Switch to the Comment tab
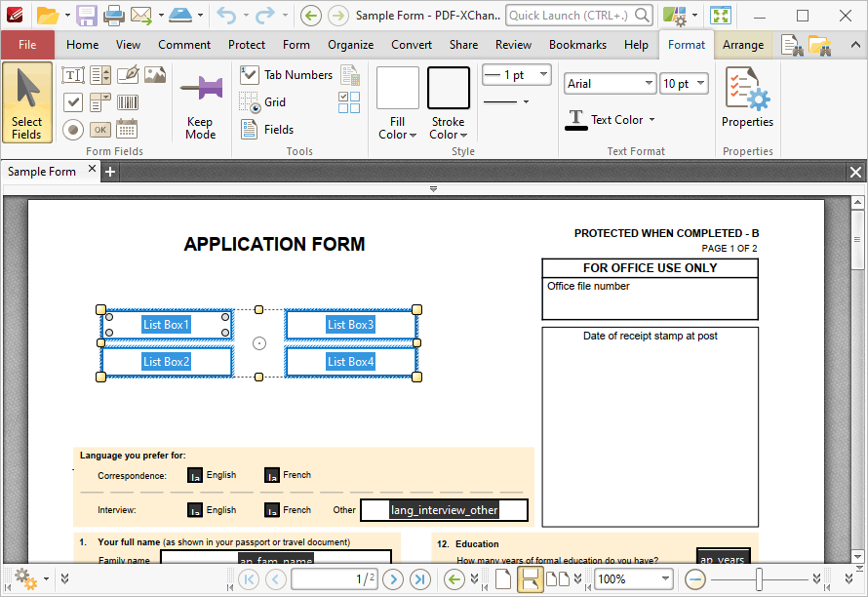 click(x=184, y=45)
